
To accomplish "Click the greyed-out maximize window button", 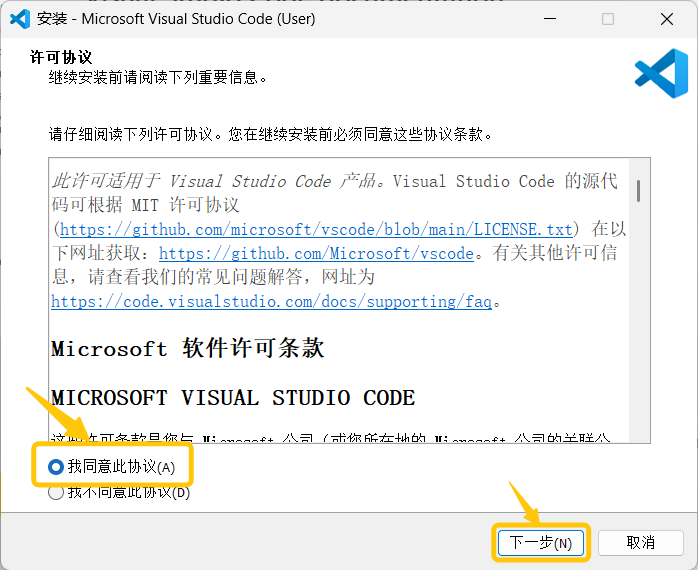I will pyautogui.click(x=608, y=19).
